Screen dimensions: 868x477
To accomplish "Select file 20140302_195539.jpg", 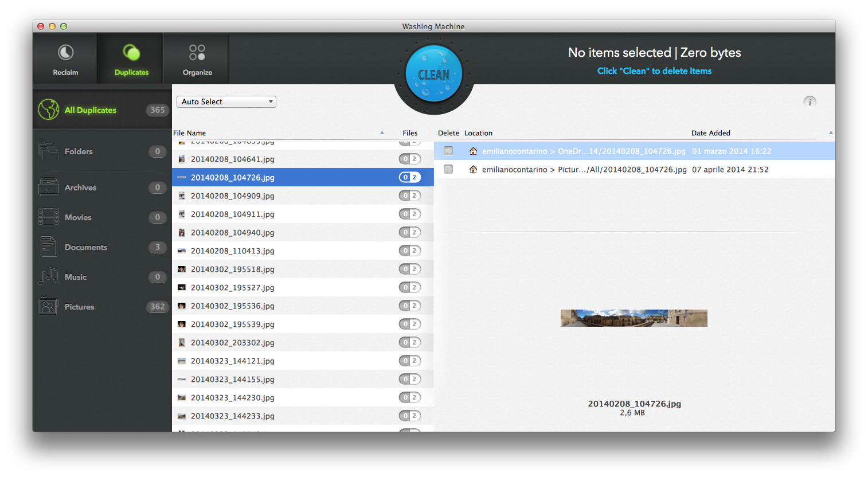I will coord(303,324).
